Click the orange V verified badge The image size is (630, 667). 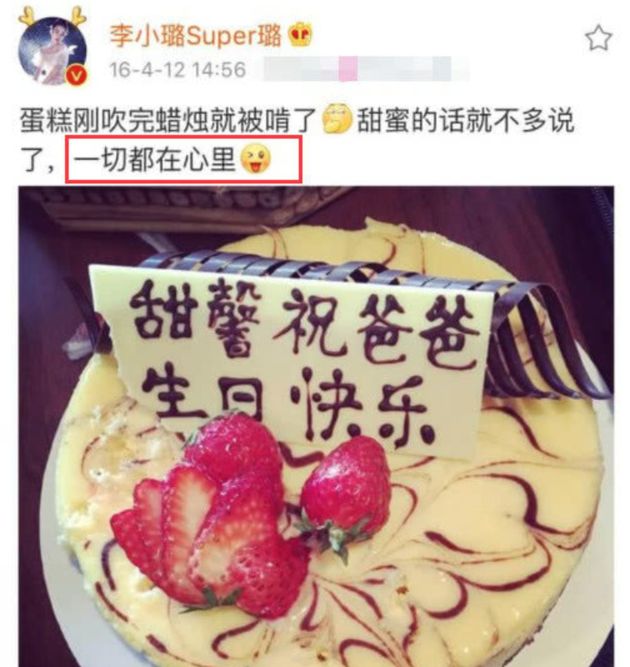pyautogui.click(x=77, y=77)
